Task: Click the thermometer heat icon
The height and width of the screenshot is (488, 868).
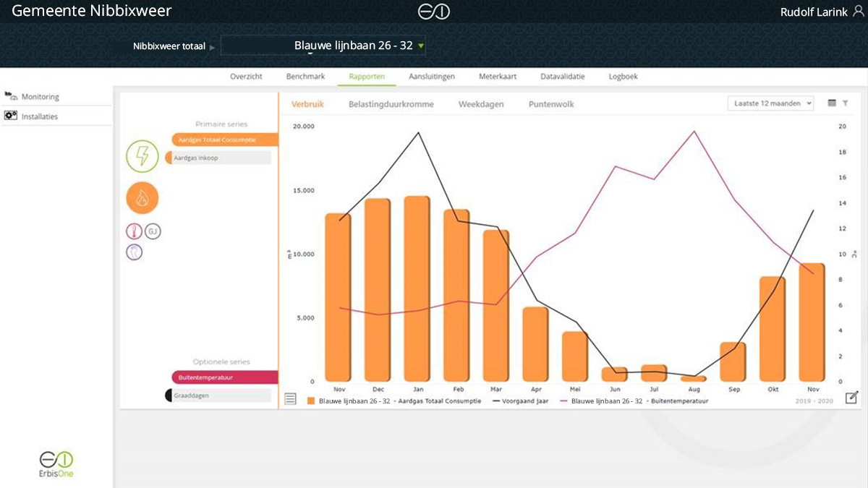Action: [135, 231]
